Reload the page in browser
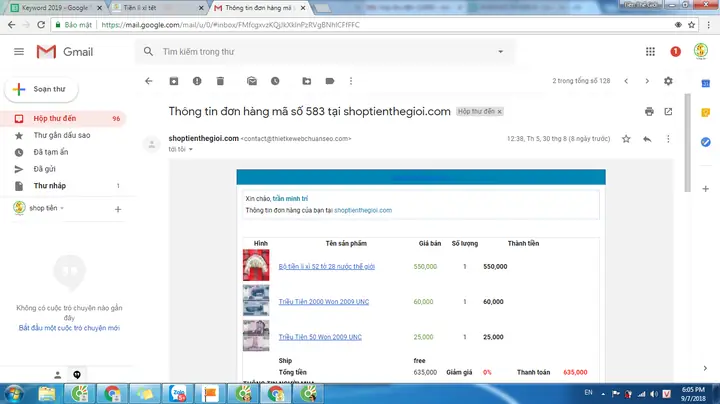Image resolution: width=720 pixels, height=404 pixels. (x=41, y=25)
